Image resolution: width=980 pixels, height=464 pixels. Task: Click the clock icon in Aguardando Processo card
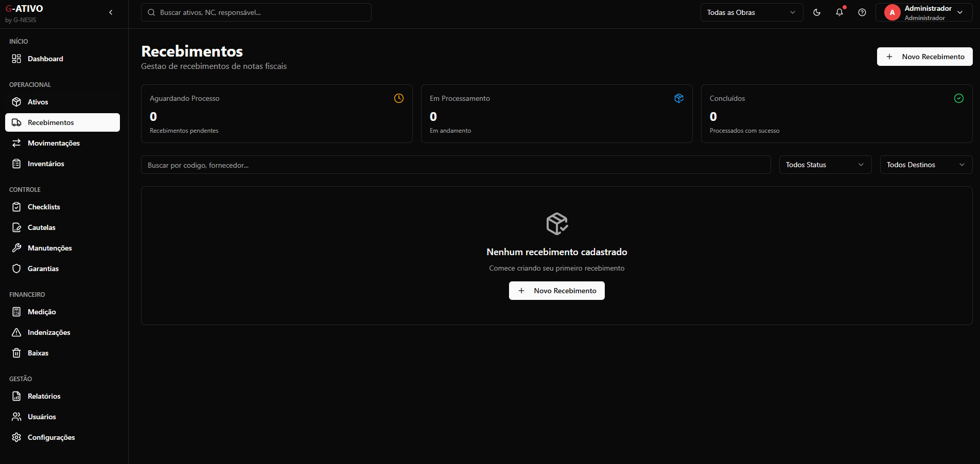coord(399,98)
